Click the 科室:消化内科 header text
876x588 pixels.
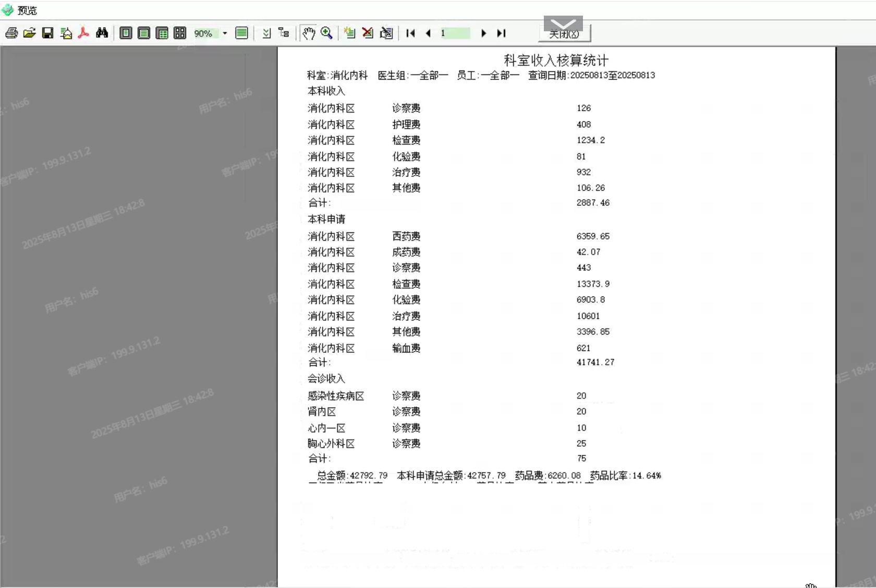[x=337, y=76]
